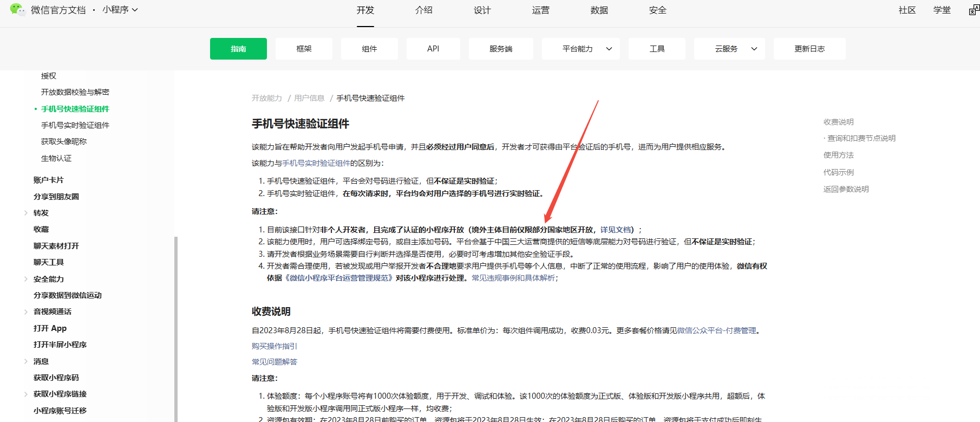Switch to the 安全 top tab
Viewport: 980px width, 422px height.
coord(658,10)
